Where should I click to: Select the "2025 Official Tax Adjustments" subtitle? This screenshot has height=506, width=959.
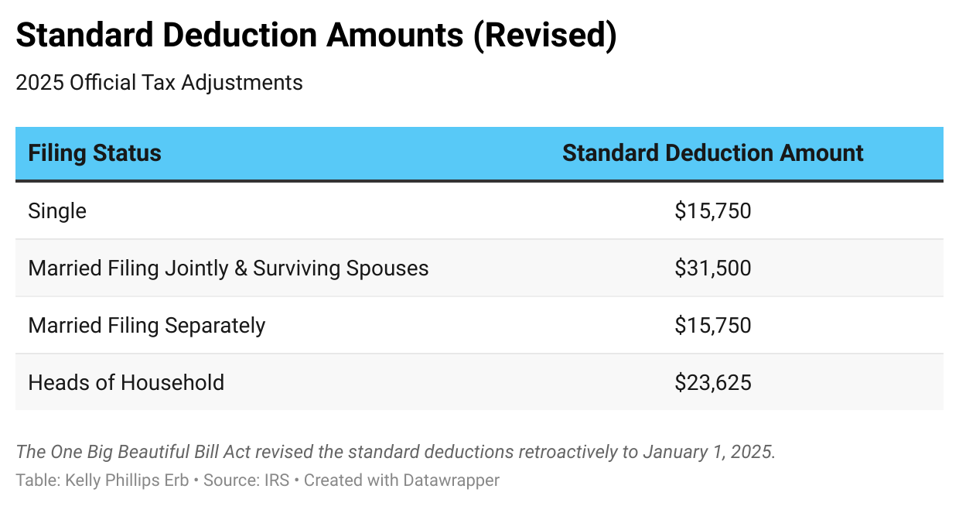(x=159, y=83)
